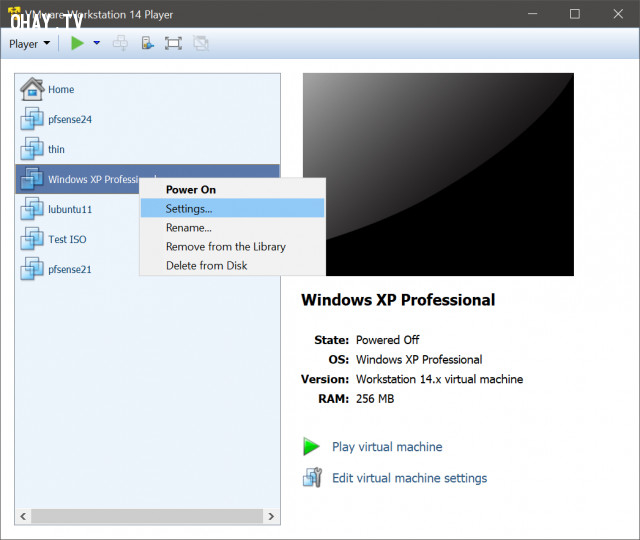
Task: Open Edit virtual machine settings link
Action: pos(409,478)
